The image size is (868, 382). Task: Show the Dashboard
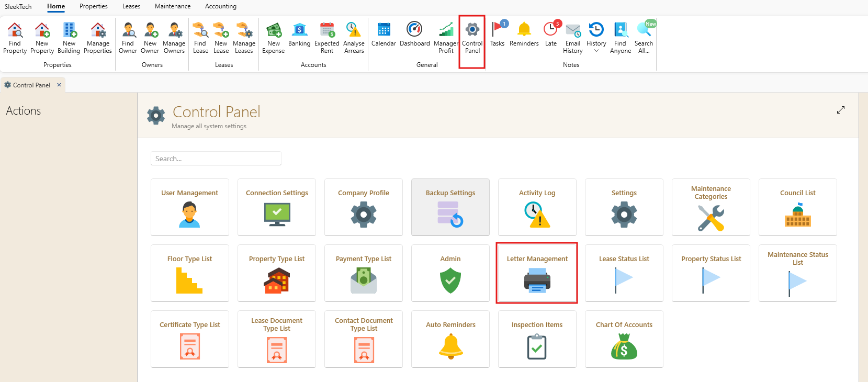click(414, 35)
